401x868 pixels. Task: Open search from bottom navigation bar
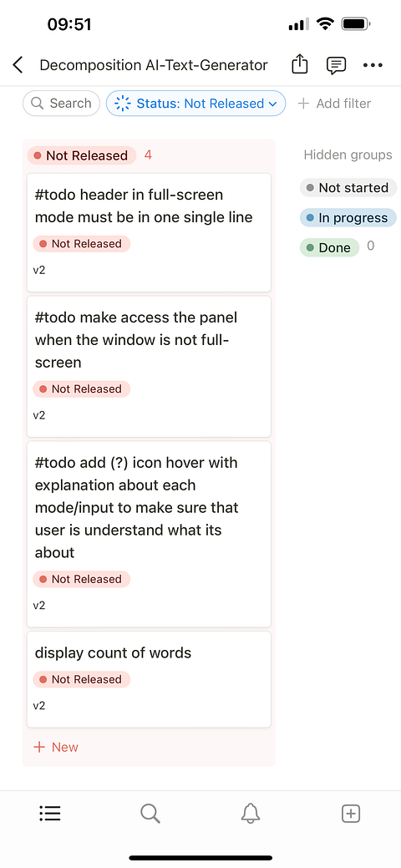tap(150, 813)
